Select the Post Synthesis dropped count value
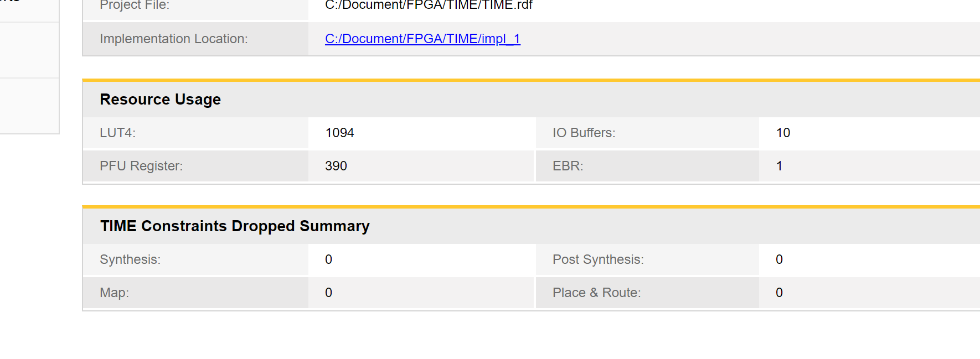Image resolution: width=980 pixels, height=359 pixels. (x=779, y=259)
